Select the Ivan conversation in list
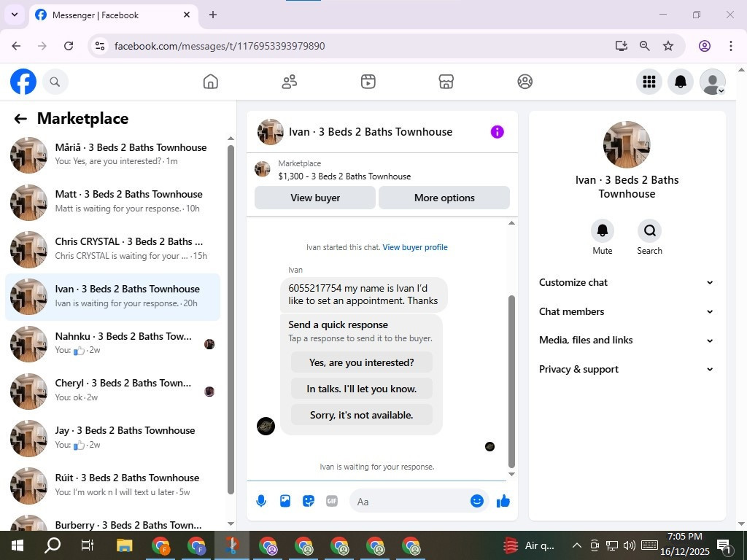747x560 pixels. (x=113, y=296)
